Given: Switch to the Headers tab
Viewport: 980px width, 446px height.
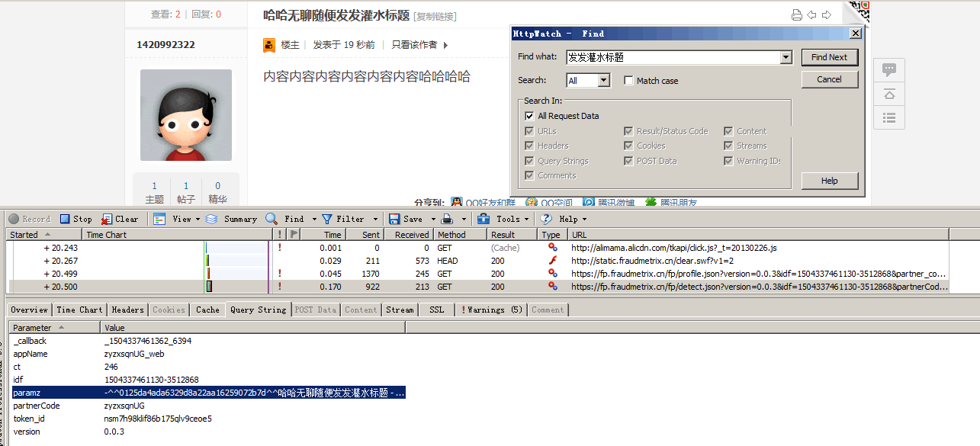Looking at the screenshot, I should tap(127, 310).
